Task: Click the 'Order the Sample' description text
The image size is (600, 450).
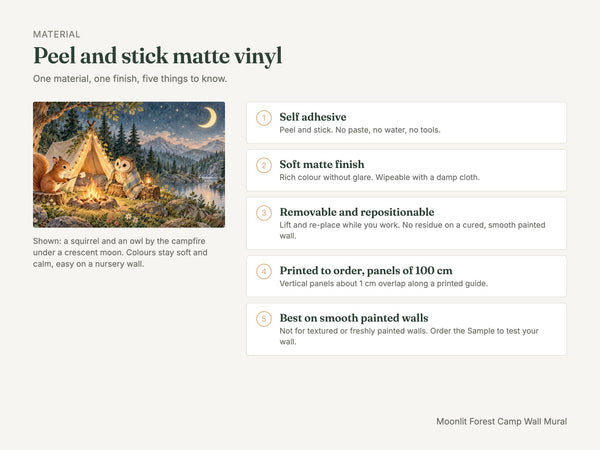Action: 484,331
